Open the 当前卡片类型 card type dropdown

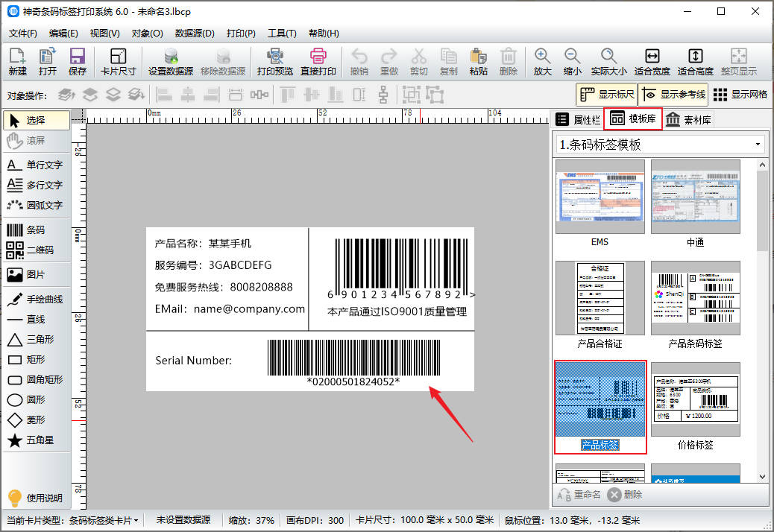pyautogui.click(x=72, y=520)
